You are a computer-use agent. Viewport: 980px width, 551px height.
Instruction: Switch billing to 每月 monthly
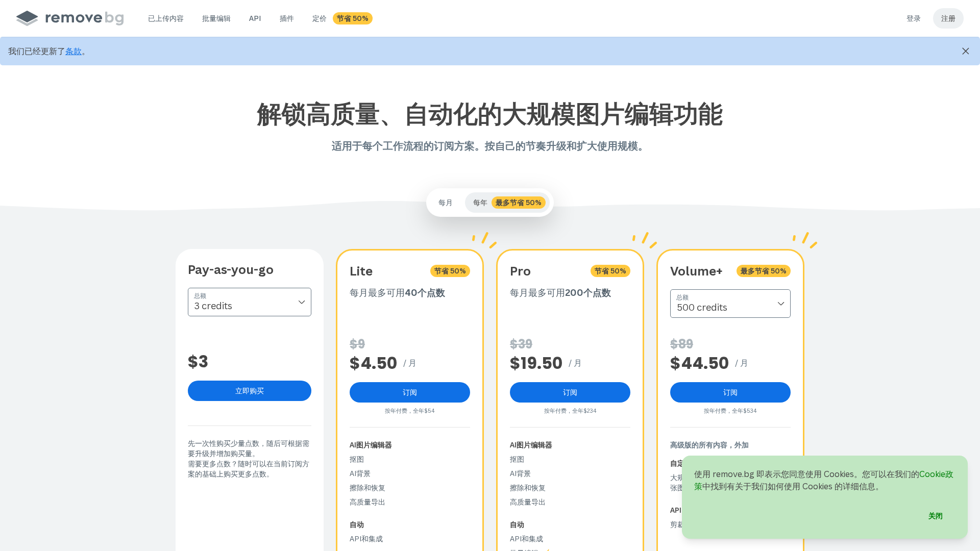coord(445,203)
